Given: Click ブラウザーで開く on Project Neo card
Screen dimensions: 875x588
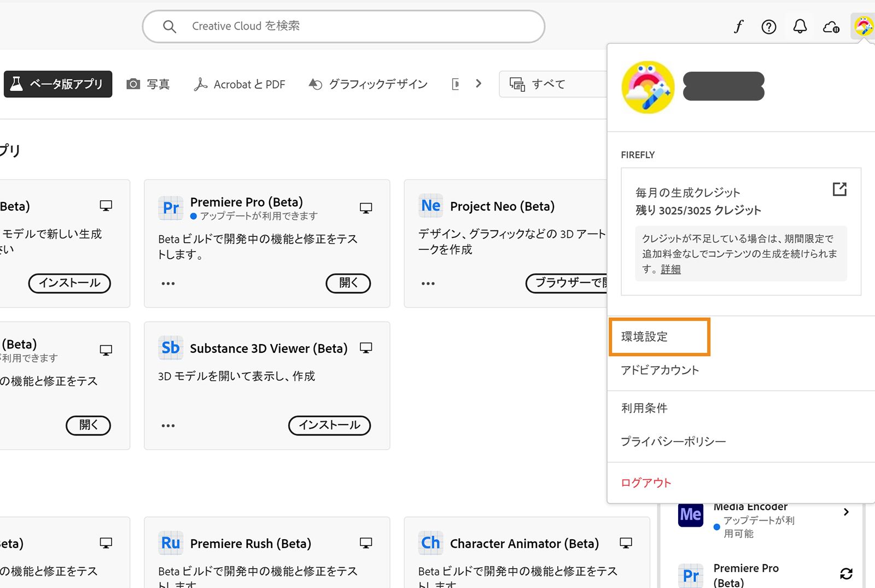Looking at the screenshot, I should point(567,283).
